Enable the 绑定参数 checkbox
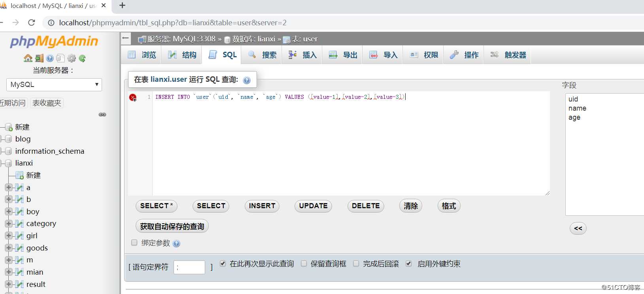Screen dimensions: 644x294 134,243
